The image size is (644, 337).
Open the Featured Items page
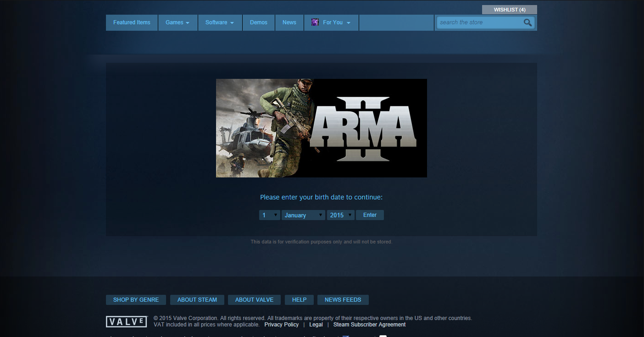click(x=132, y=22)
